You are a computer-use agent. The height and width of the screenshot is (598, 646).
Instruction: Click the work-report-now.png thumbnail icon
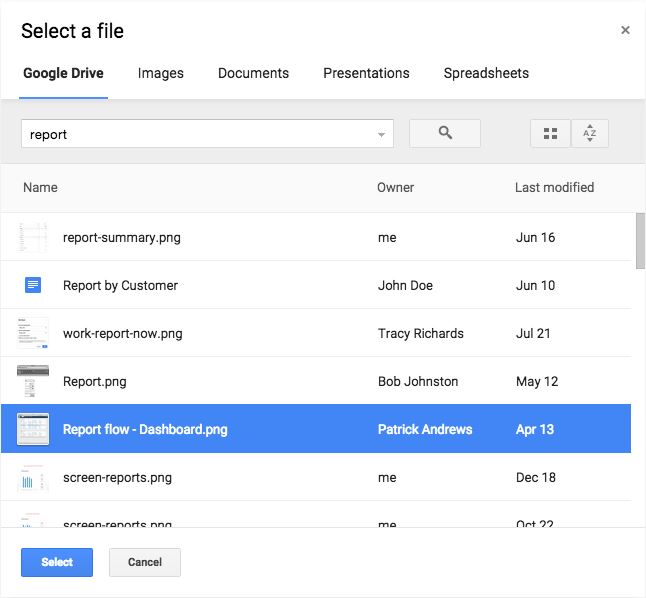click(33, 333)
